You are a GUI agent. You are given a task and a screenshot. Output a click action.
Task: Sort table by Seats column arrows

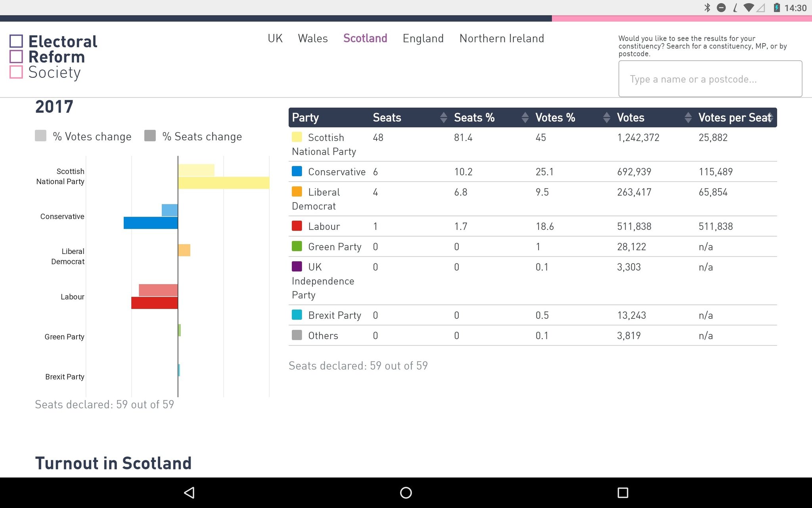click(444, 117)
